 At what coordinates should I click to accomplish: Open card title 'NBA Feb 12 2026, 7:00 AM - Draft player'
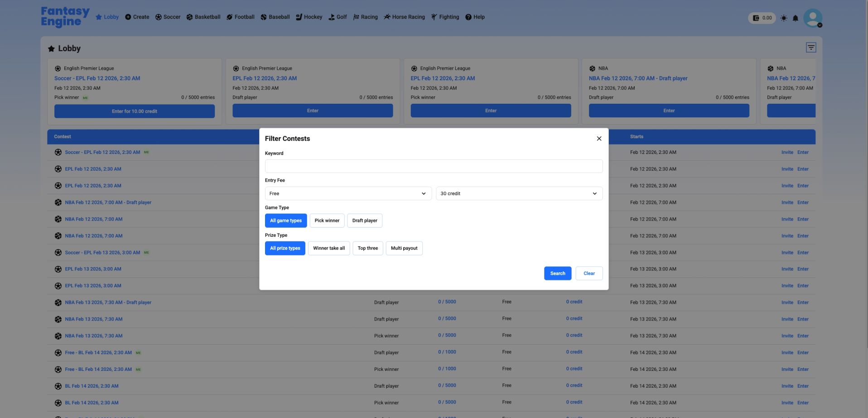pos(638,78)
